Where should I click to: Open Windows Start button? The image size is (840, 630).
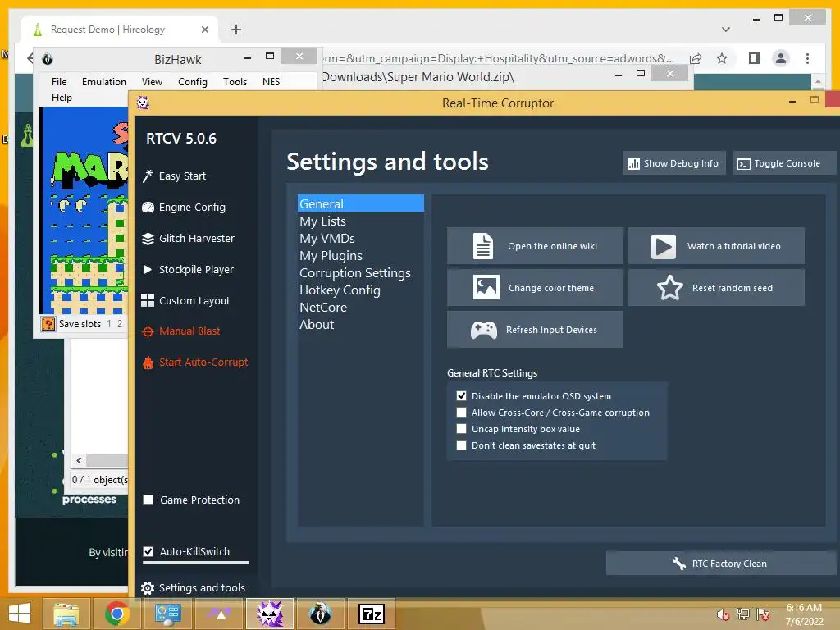tap(20, 614)
